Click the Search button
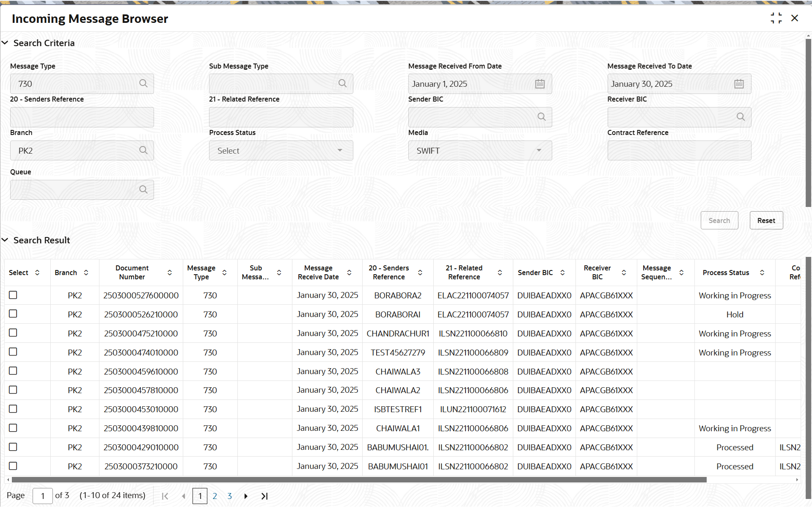This screenshot has width=812, height=507. click(x=719, y=220)
